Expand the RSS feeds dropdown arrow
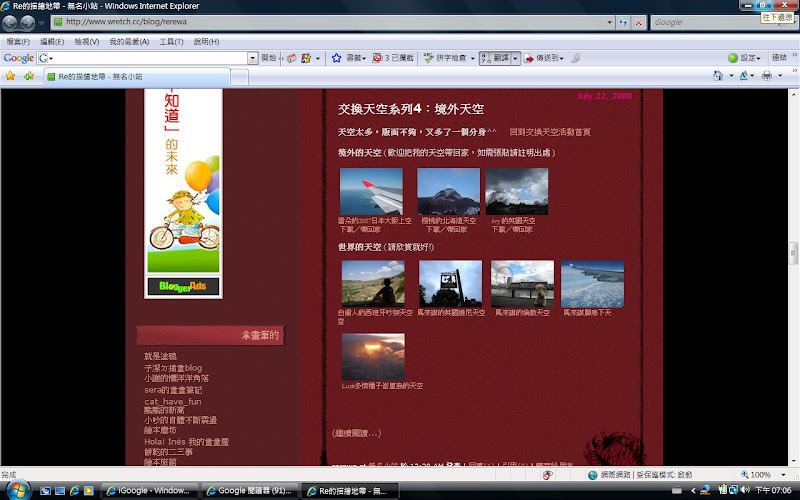The image size is (800, 500). coord(752,76)
